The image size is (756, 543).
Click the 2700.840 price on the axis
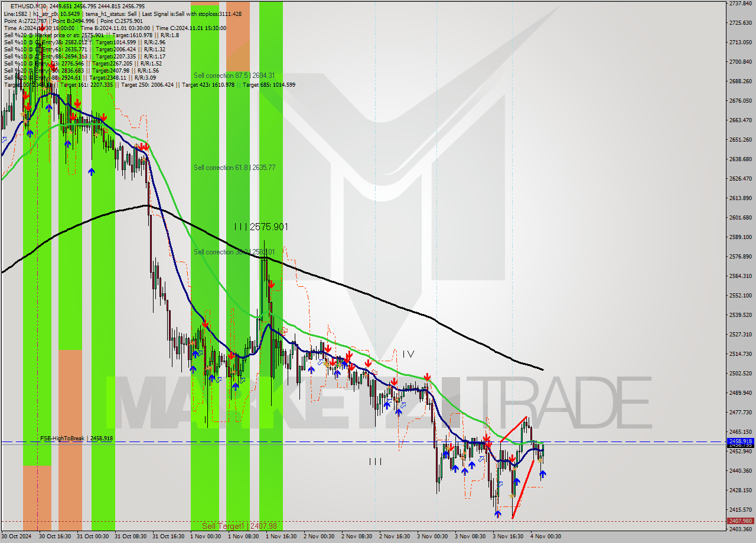click(740, 62)
